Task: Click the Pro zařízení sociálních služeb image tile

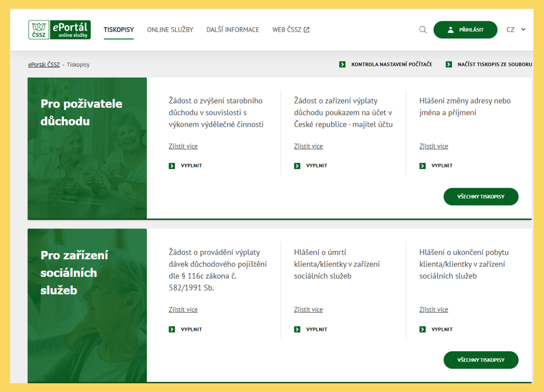Action: (87, 305)
